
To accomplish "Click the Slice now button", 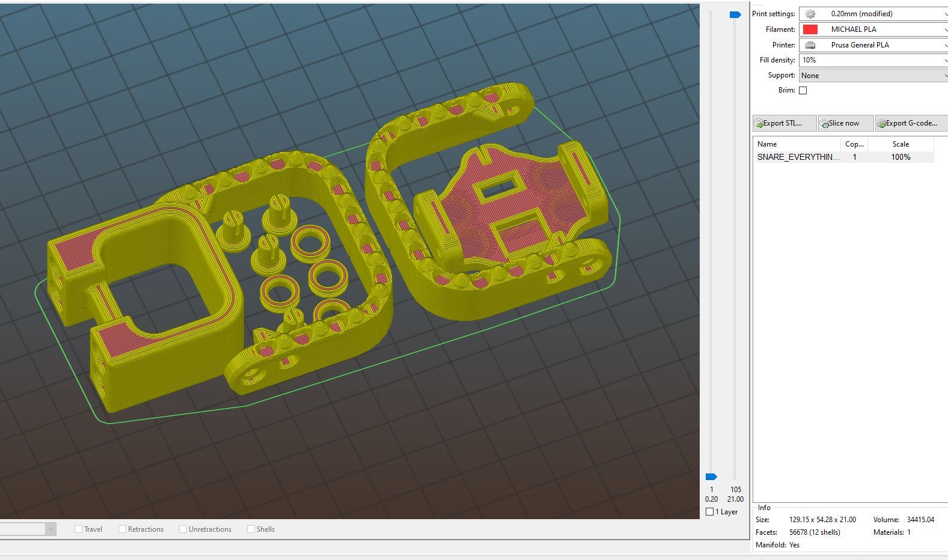I will [846, 123].
